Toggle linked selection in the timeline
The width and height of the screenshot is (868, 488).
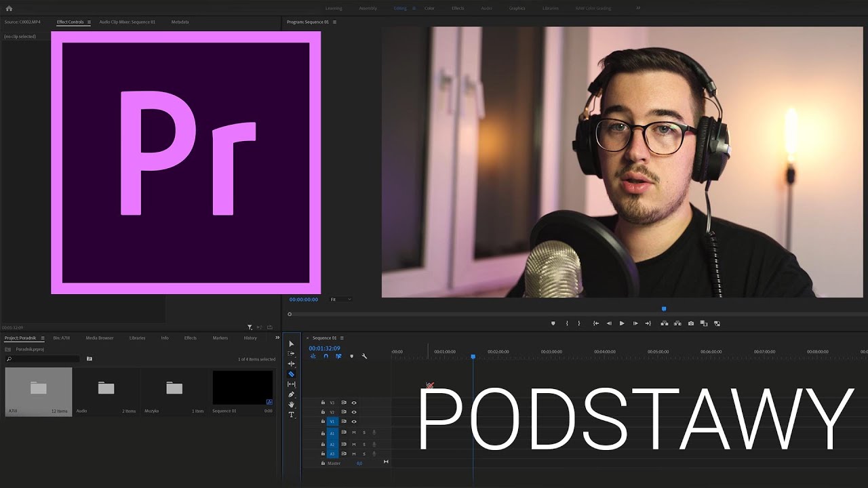(x=338, y=356)
